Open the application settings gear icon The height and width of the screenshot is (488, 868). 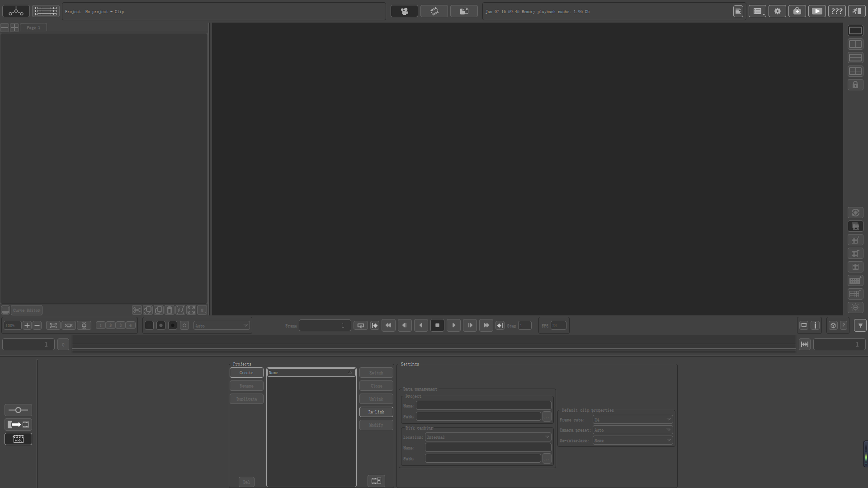point(778,11)
